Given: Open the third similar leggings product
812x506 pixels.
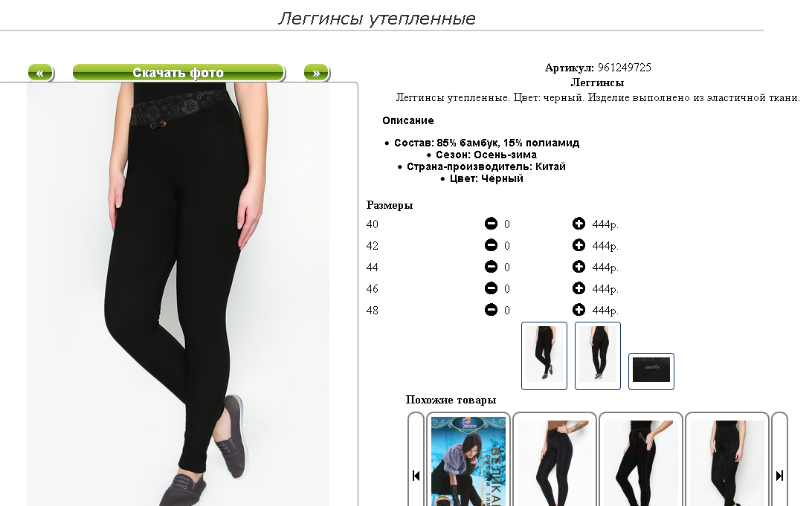Looking at the screenshot, I should [640, 461].
